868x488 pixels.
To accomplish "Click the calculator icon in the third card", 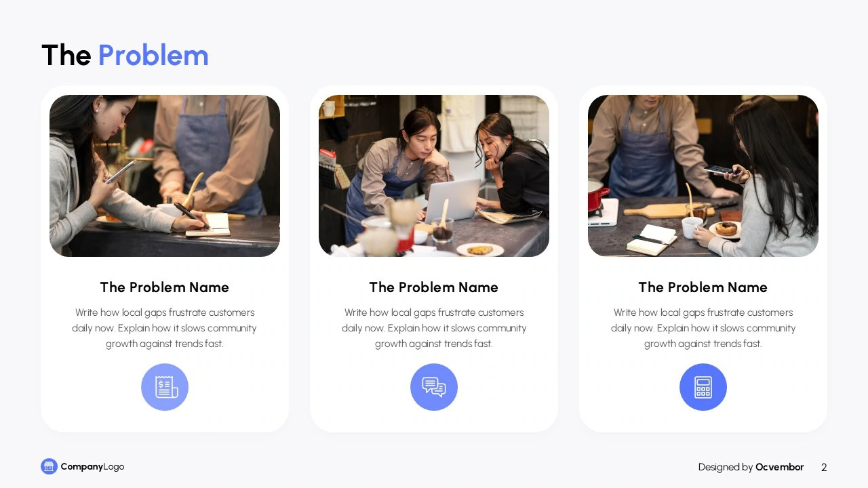I will coord(703,387).
